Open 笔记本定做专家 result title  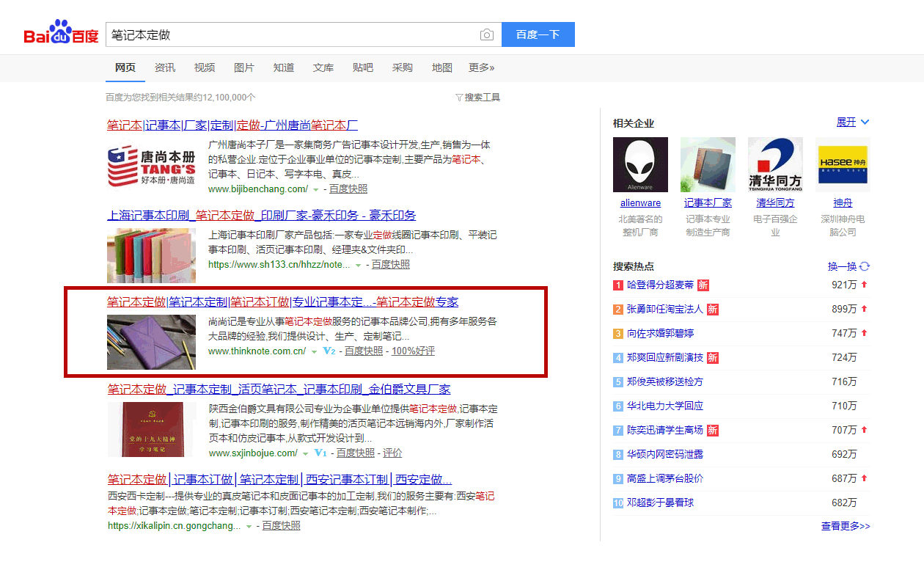pyautogui.click(x=283, y=302)
